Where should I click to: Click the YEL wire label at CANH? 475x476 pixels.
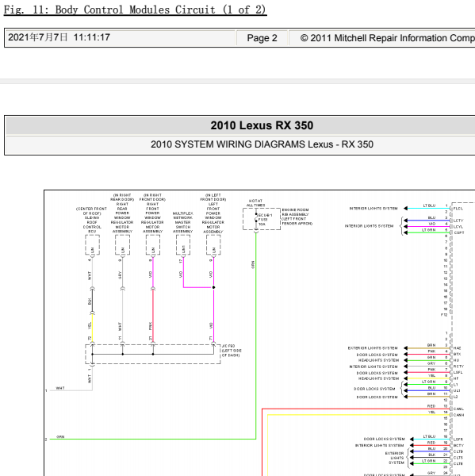point(431,413)
